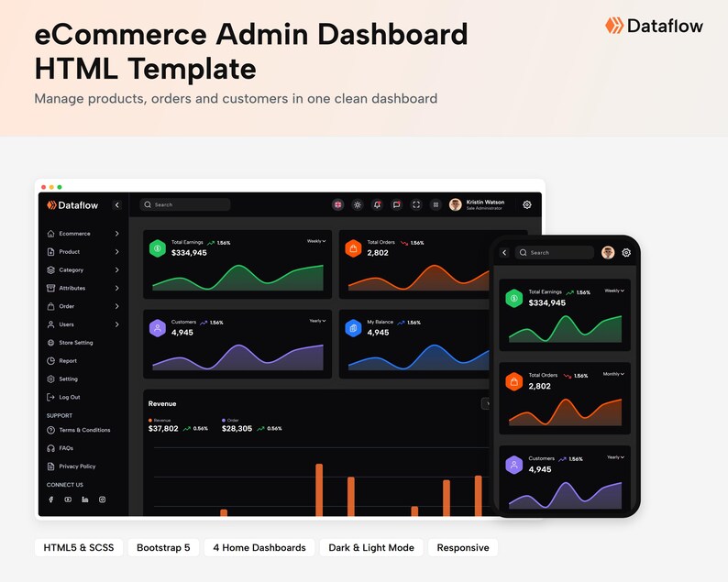
Task: Collapse the desktop sidebar with the arrow button
Action: [x=117, y=204]
